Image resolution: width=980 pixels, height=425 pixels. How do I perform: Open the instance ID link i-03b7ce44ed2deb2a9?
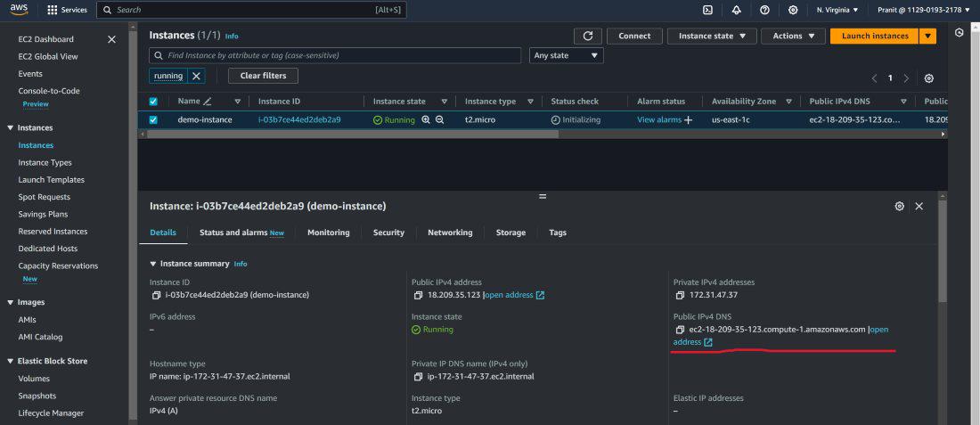pos(299,120)
